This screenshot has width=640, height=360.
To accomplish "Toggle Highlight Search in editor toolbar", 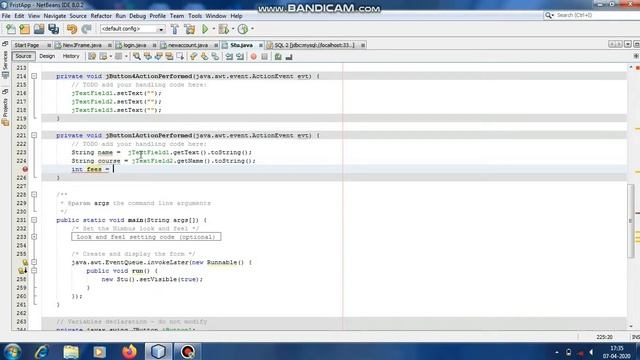I will (x=169, y=56).
